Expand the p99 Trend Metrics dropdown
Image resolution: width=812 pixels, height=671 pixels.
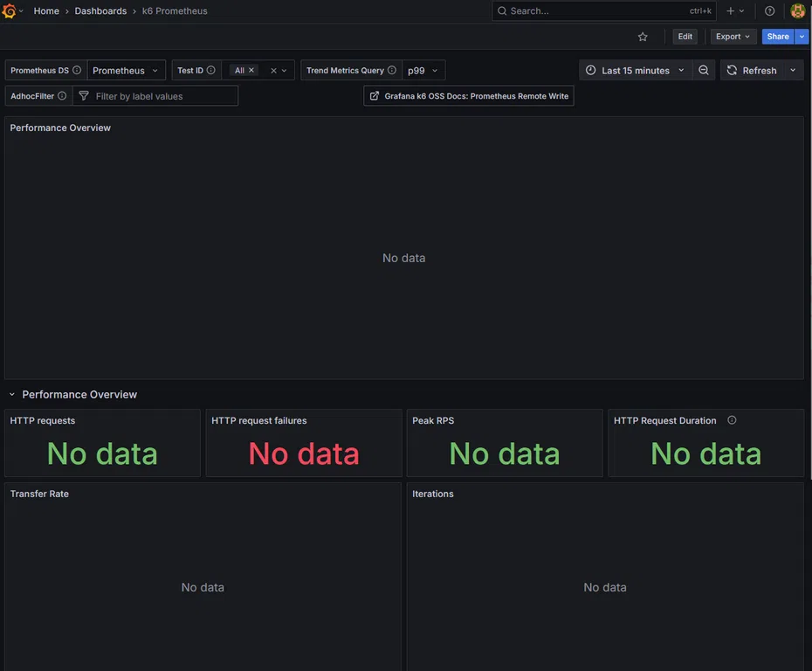pos(424,71)
